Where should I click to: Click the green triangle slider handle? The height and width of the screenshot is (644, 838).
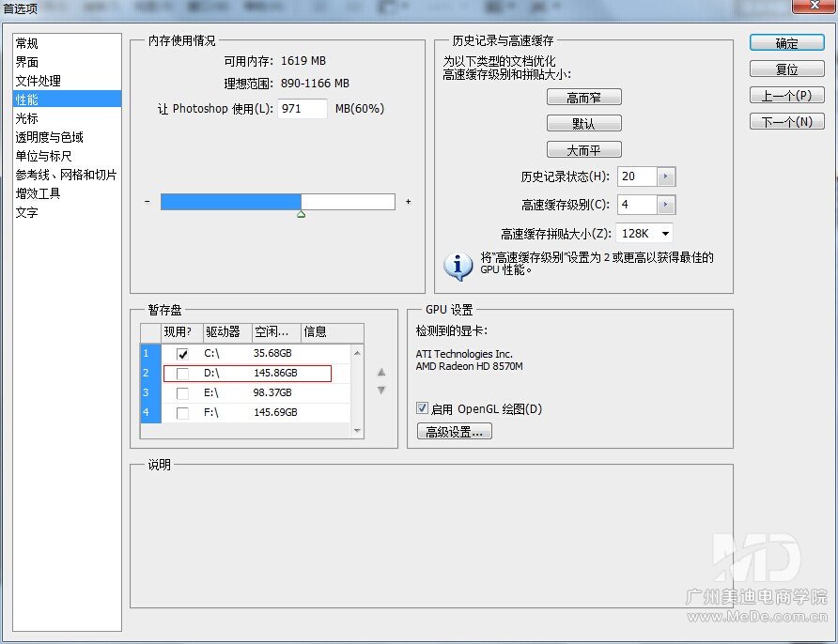pos(301,214)
